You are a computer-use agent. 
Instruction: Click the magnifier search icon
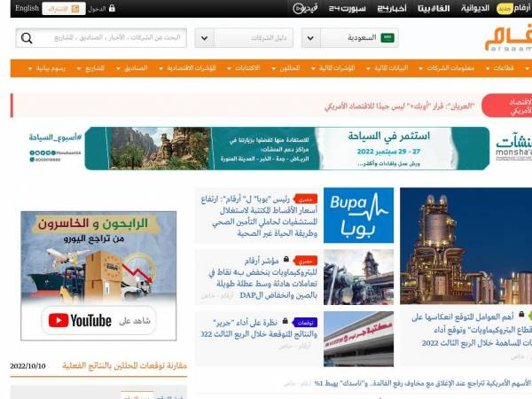pyautogui.click(x=27, y=38)
